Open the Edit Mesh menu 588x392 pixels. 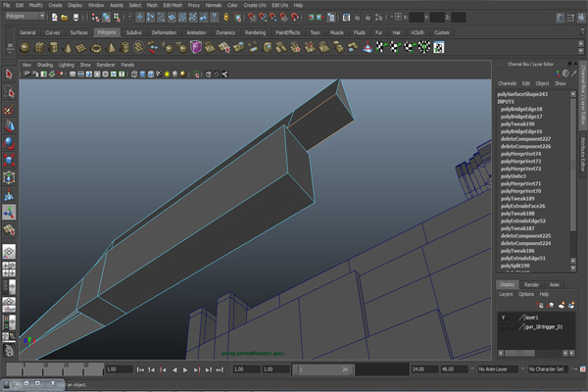(172, 5)
